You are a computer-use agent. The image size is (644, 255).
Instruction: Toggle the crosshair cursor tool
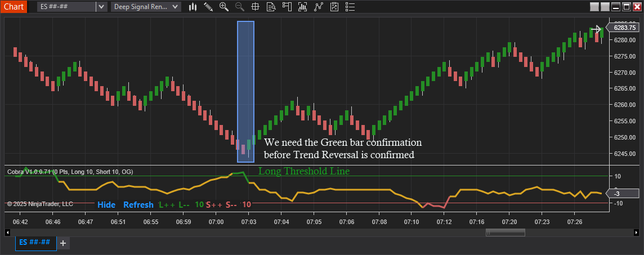[x=255, y=7]
